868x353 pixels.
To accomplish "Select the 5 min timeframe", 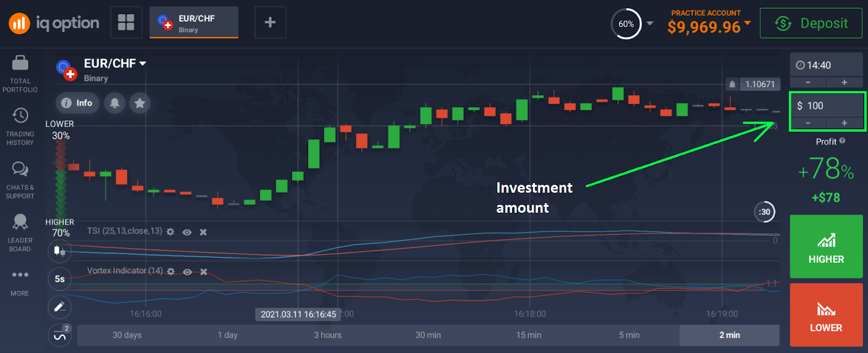I will (629, 335).
